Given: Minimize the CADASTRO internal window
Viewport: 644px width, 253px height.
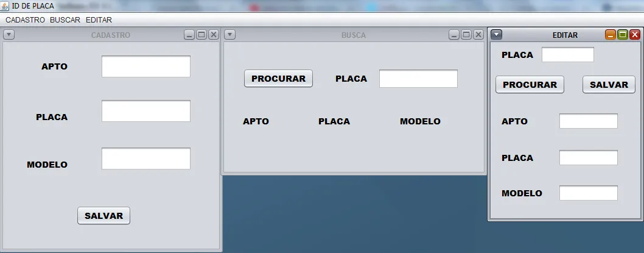Looking at the screenshot, I should coord(189,35).
